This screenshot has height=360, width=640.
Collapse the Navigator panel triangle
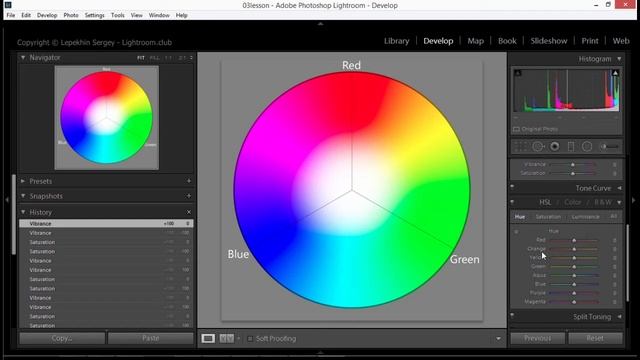23,58
